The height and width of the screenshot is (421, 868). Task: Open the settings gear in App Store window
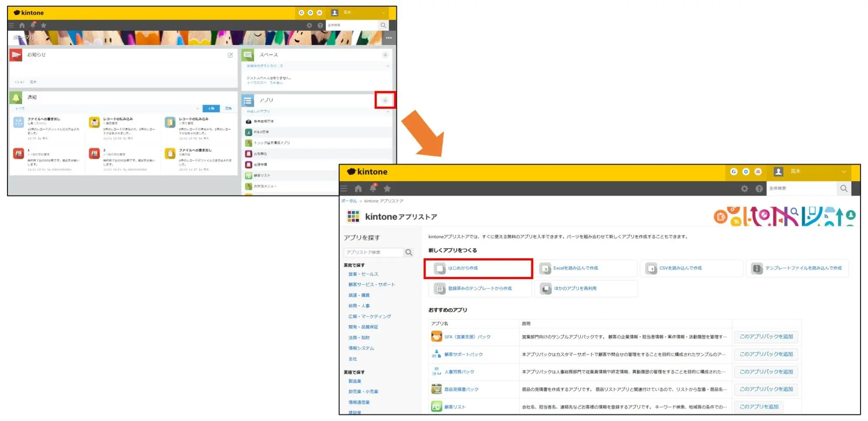744,188
